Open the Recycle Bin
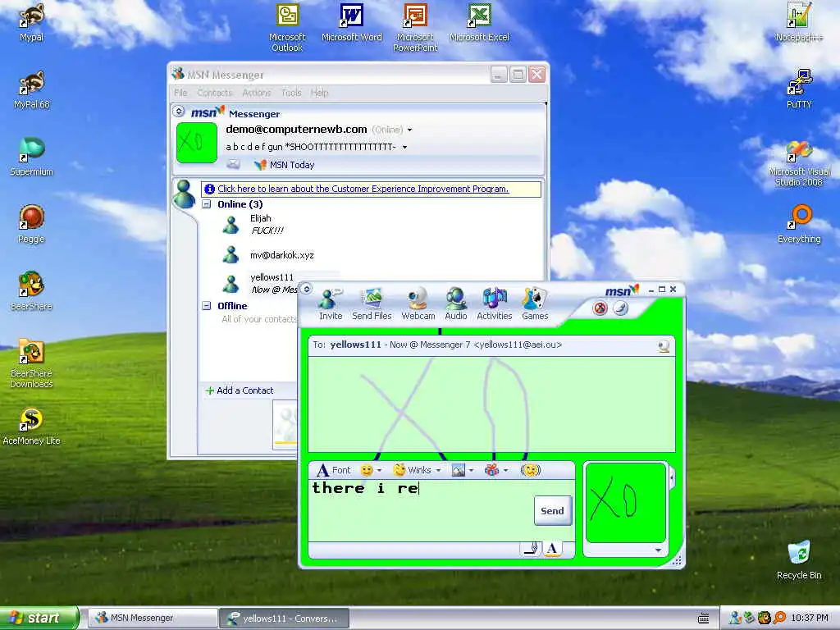This screenshot has height=630, width=840. 799,560
